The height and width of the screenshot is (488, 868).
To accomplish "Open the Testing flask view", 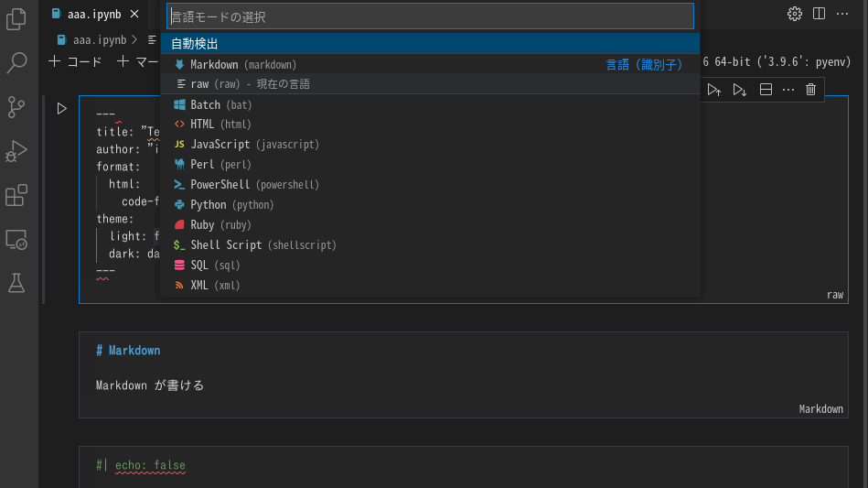I will [x=16, y=283].
